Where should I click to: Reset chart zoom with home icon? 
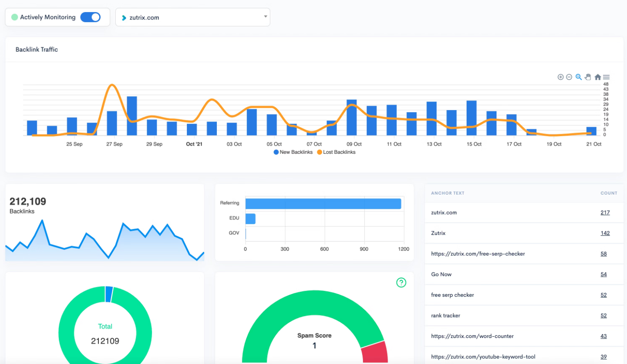[598, 77]
